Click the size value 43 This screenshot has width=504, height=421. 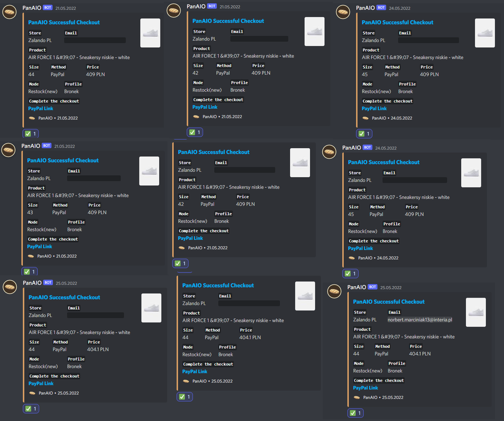coord(30,212)
